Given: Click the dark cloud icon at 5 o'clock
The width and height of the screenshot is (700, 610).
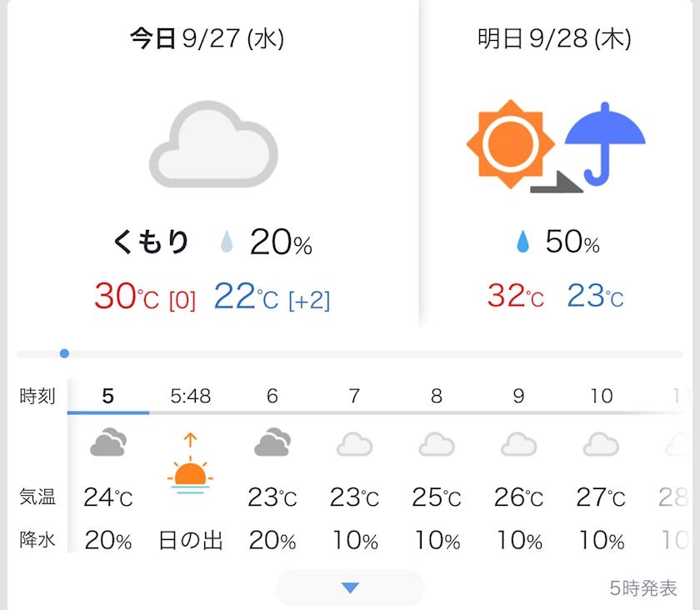Looking at the screenshot, I should tap(108, 442).
